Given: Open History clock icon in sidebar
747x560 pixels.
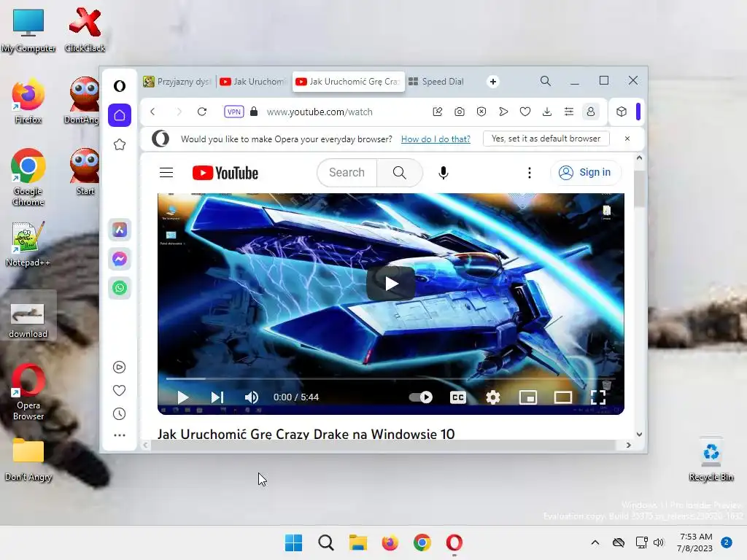Looking at the screenshot, I should [119, 414].
